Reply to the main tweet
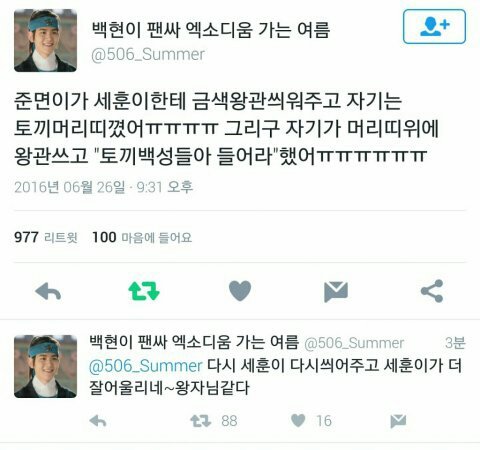Viewport: 480px width, 450px height. point(48,291)
